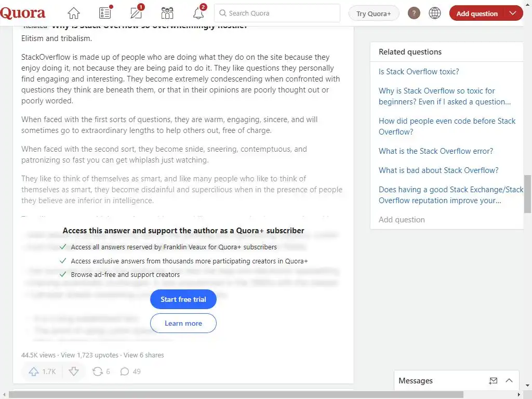Click Add question in Related questions
The image size is (532, 399).
[x=402, y=220]
